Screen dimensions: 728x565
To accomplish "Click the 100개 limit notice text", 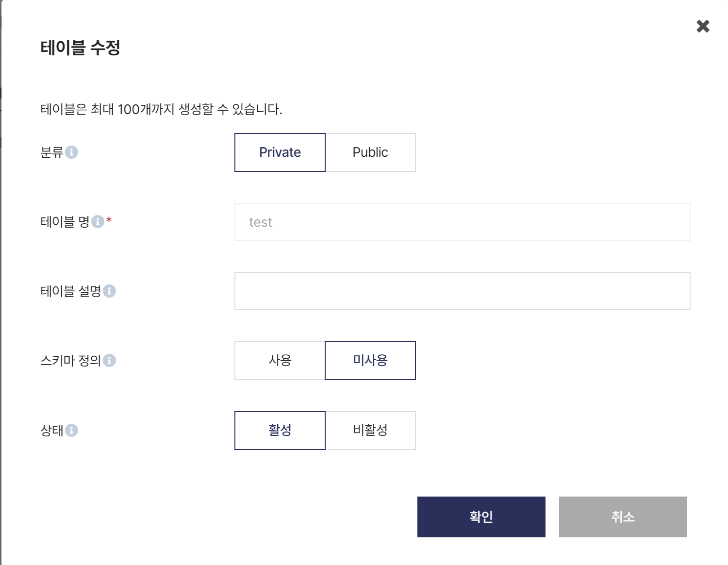I will coord(161,109).
